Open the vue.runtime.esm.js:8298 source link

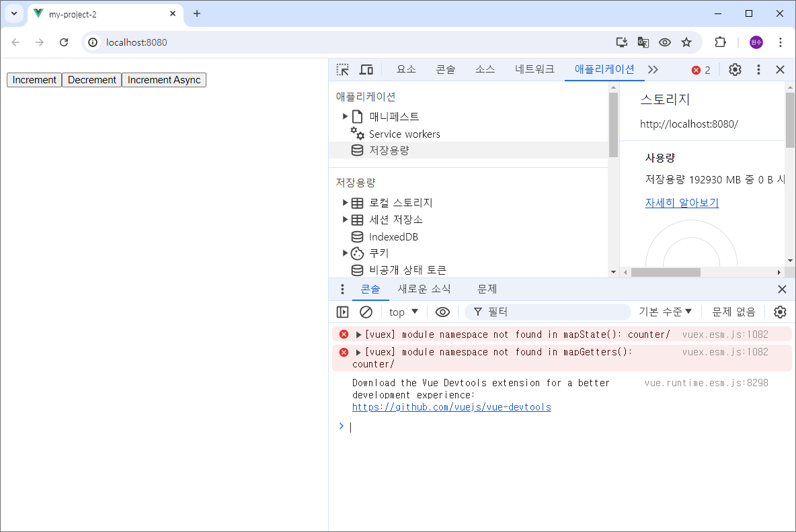pos(706,383)
